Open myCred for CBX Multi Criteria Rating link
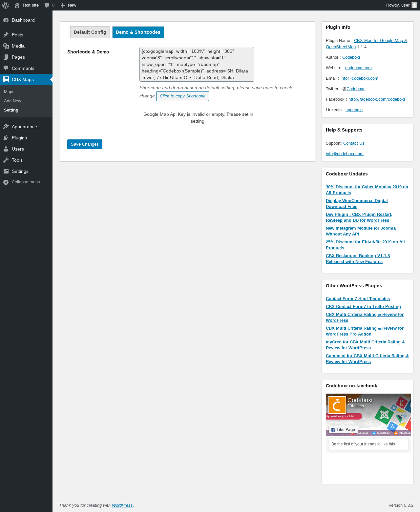This screenshot has height=512, width=420. 365,345
